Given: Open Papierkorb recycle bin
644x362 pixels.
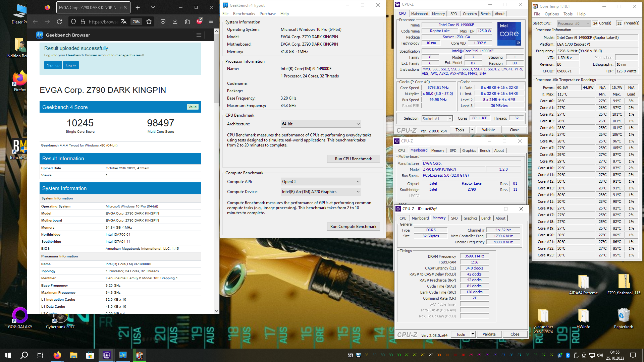Looking at the screenshot, I should (x=624, y=318).
